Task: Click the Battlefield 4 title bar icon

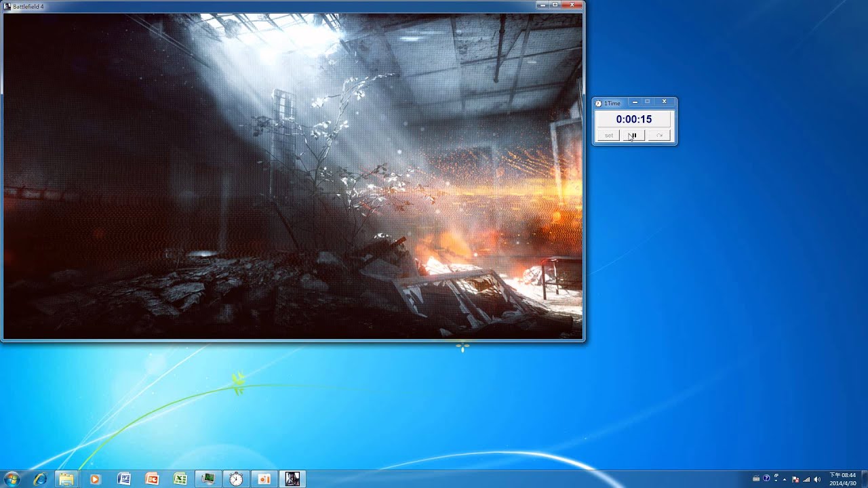Action: (x=7, y=6)
